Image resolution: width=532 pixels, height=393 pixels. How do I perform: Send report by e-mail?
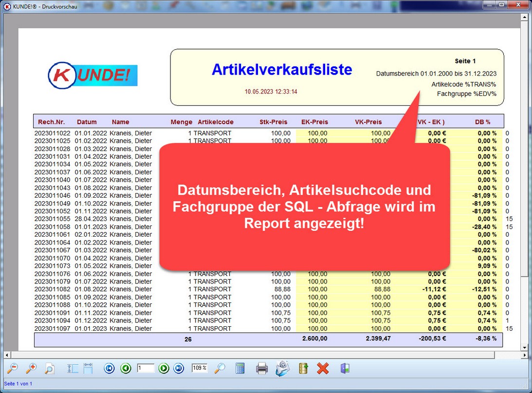(282, 368)
